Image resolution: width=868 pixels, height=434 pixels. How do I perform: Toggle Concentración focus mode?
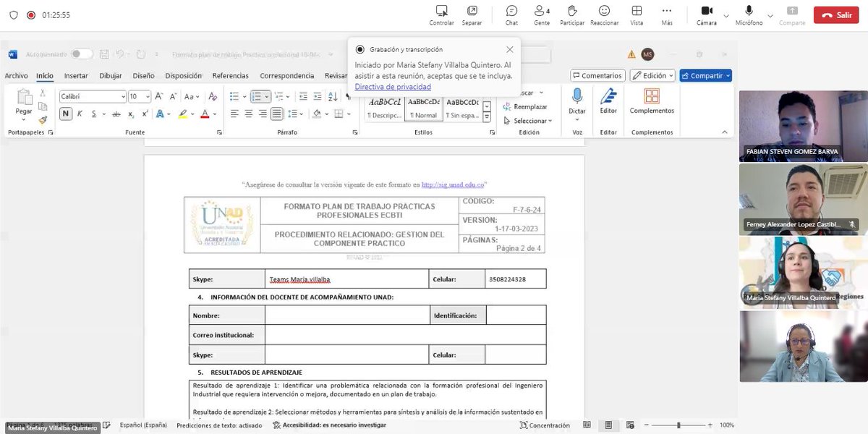[544, 425]
